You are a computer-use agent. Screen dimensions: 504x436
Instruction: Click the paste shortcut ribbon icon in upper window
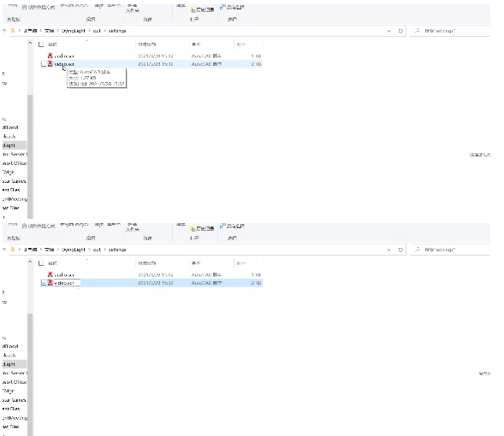click(x=25, y=7)
